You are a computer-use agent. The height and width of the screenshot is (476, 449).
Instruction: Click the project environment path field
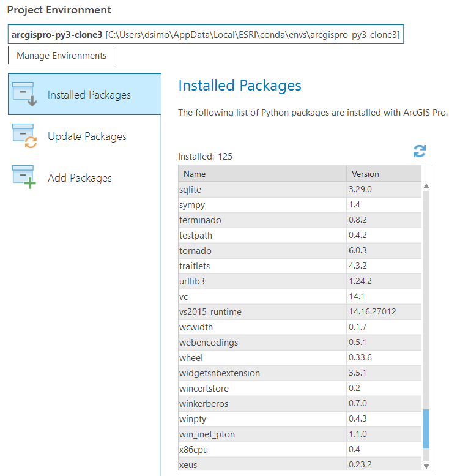(206, 35)
